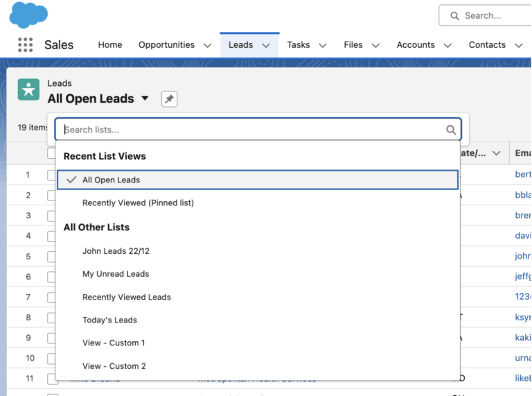Image resolution: width=532 pixels, height=396 pixels.
Task: Open the App Launcher grid icon
Action: tap(25, 45)
